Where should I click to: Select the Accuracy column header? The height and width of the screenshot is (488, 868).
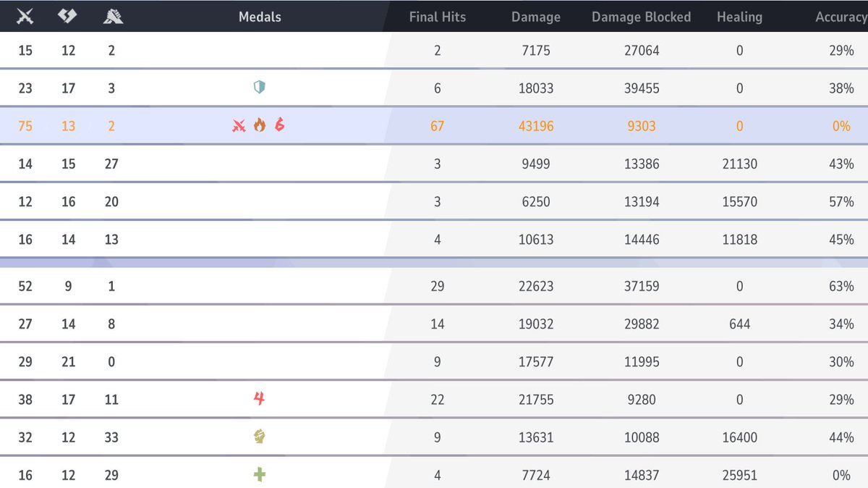841,17
